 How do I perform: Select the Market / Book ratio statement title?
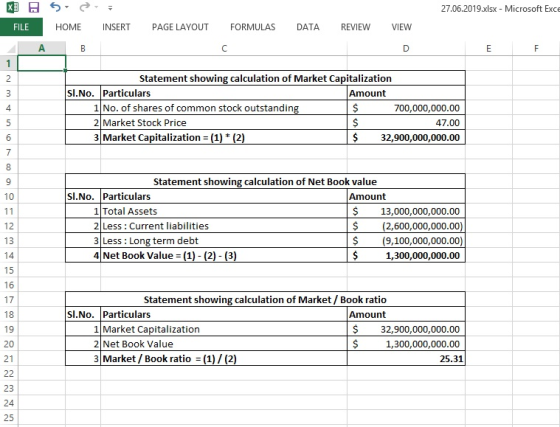265,300
